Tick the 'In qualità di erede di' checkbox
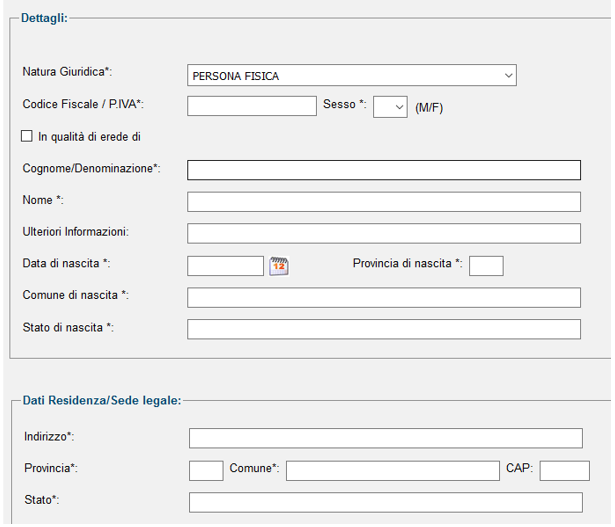 [x=27, y=136]
